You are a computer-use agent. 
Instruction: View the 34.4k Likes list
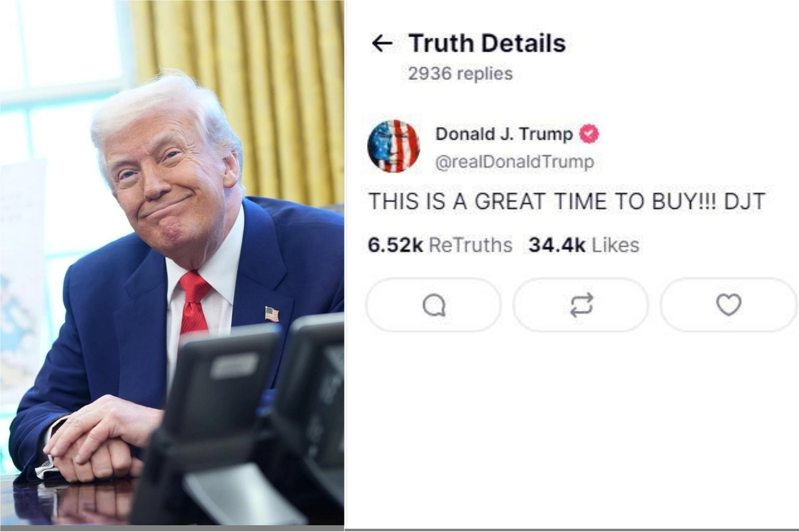[584, 245]
